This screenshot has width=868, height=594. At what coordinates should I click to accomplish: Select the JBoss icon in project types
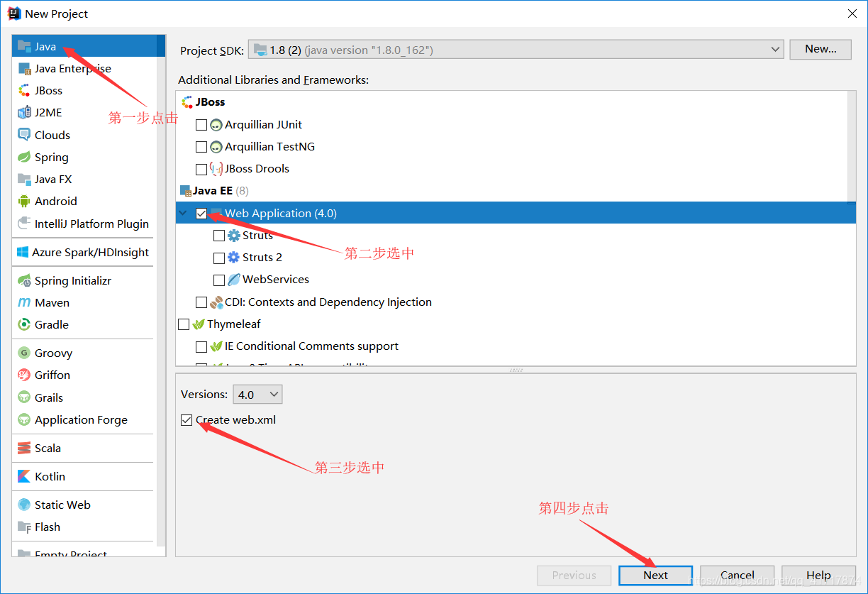coord(24,91)
